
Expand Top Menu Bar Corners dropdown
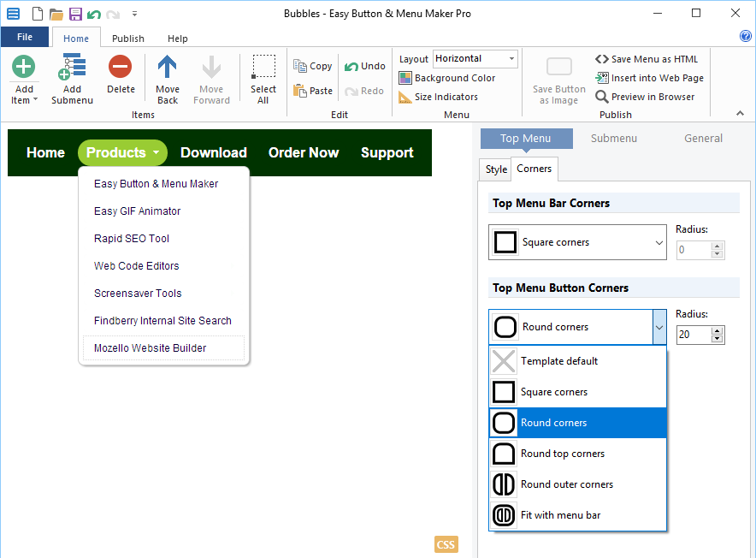(x=659, y=243)
